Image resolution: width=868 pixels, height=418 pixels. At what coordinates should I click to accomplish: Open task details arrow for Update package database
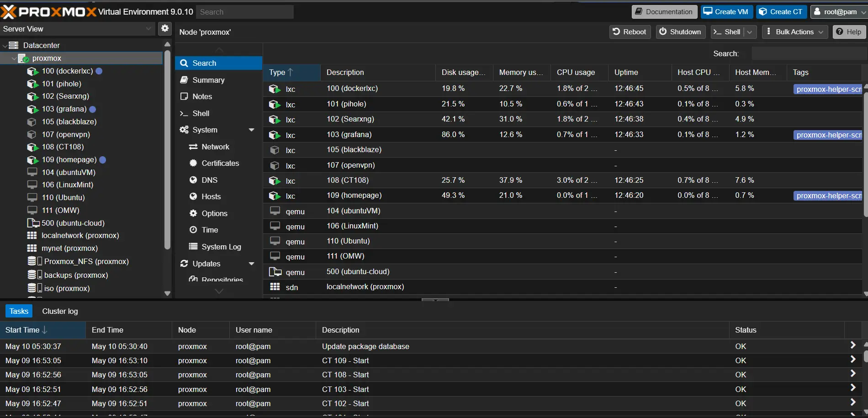(852, 345)
